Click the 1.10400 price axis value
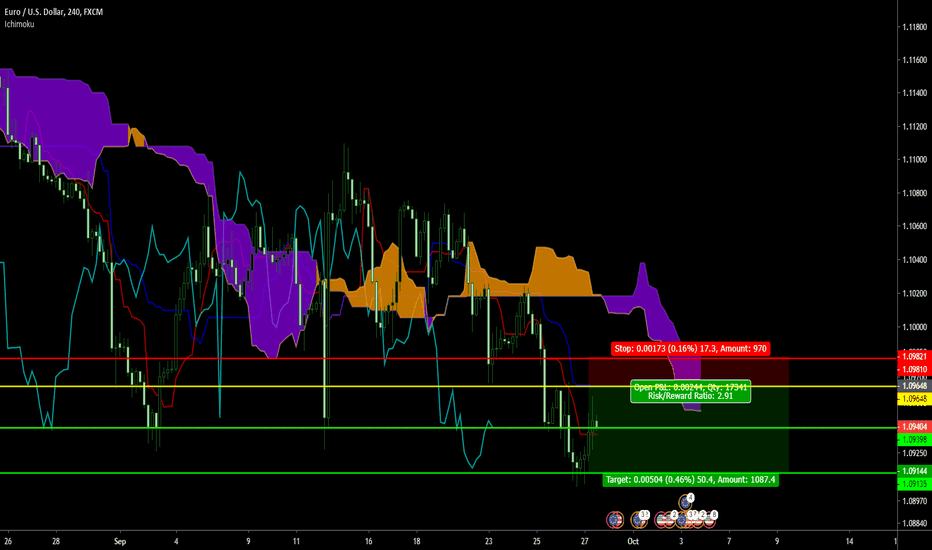Screen dimensions: 932x550 (914, 260)
